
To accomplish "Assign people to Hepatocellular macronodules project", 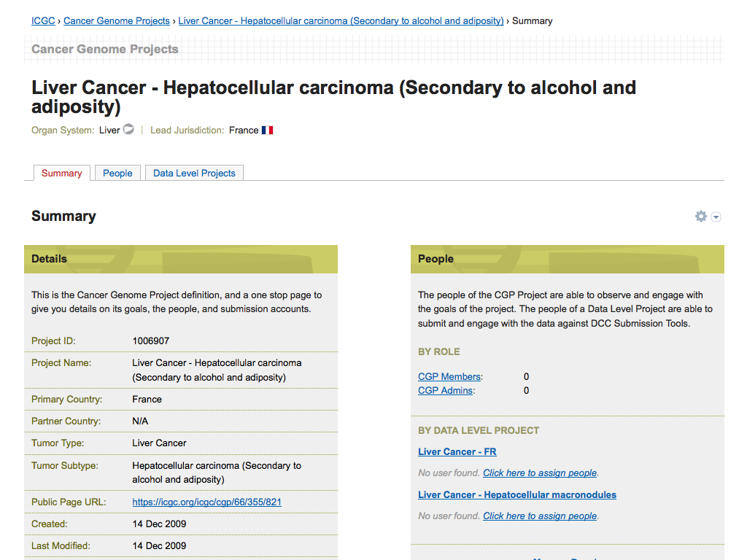I will pos(540,516).
